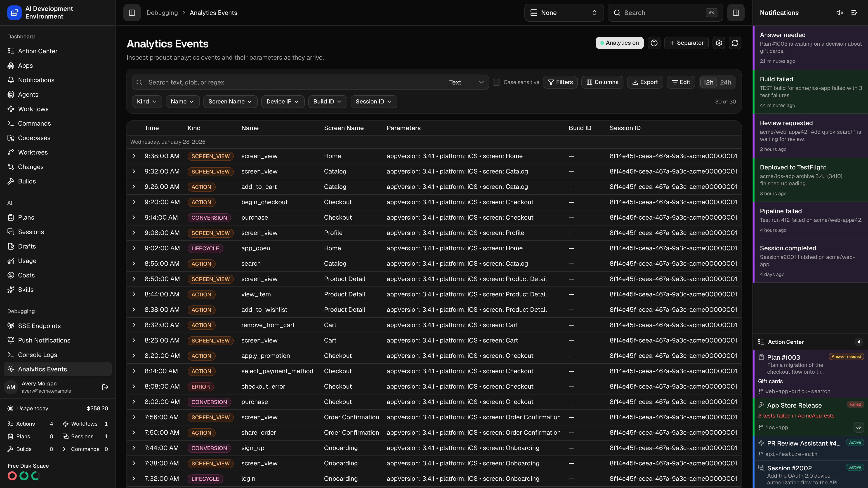Export the analytics events
868x488 pixels.
coord(645,82)
